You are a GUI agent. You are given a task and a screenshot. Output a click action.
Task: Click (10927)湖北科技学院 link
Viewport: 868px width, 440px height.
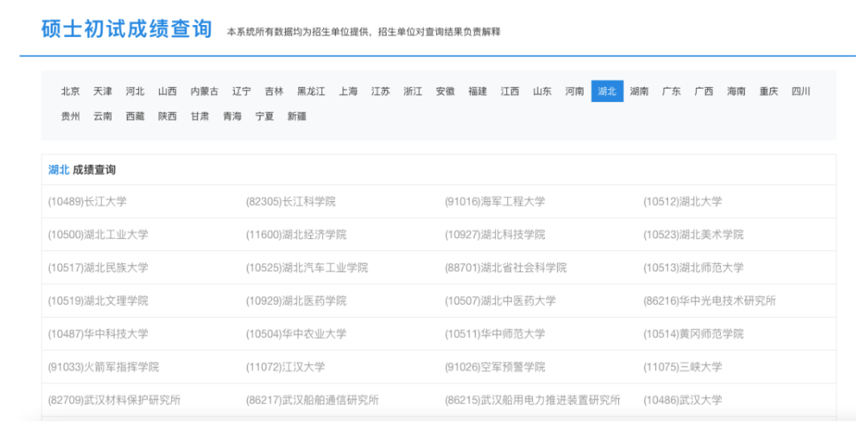tap(495, 235)
